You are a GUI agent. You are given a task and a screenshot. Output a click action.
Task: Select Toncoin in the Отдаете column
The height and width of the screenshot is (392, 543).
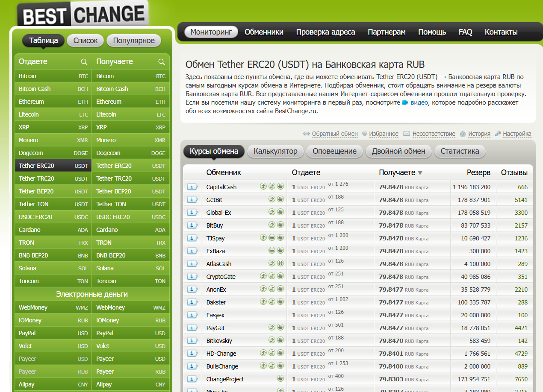[x=53, y=281]
